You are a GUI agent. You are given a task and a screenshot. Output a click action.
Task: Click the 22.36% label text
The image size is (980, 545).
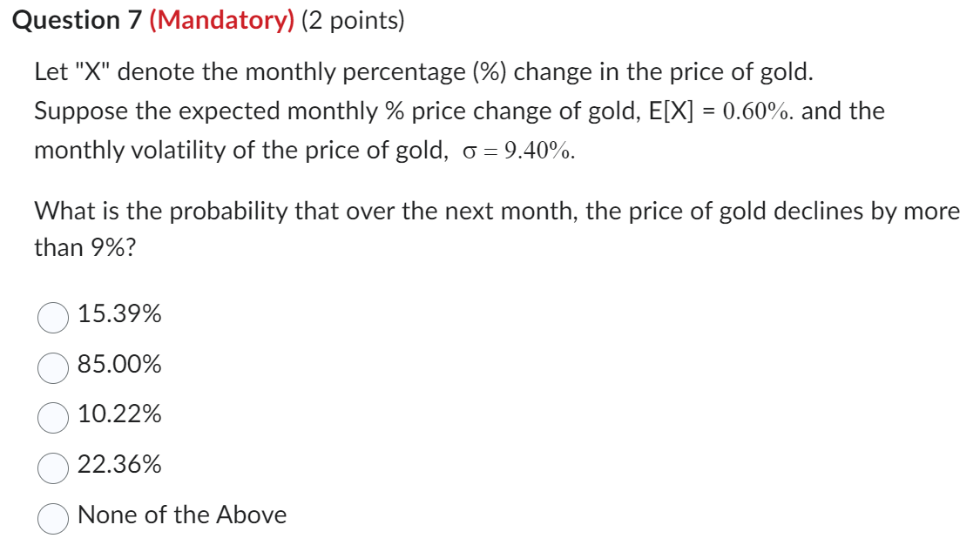(118, 466)
